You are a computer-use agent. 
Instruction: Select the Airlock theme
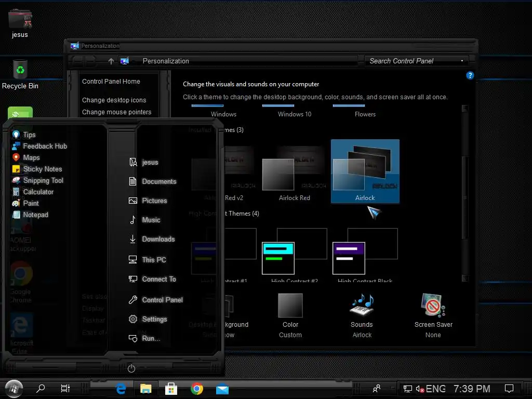(x=365, y=171)
